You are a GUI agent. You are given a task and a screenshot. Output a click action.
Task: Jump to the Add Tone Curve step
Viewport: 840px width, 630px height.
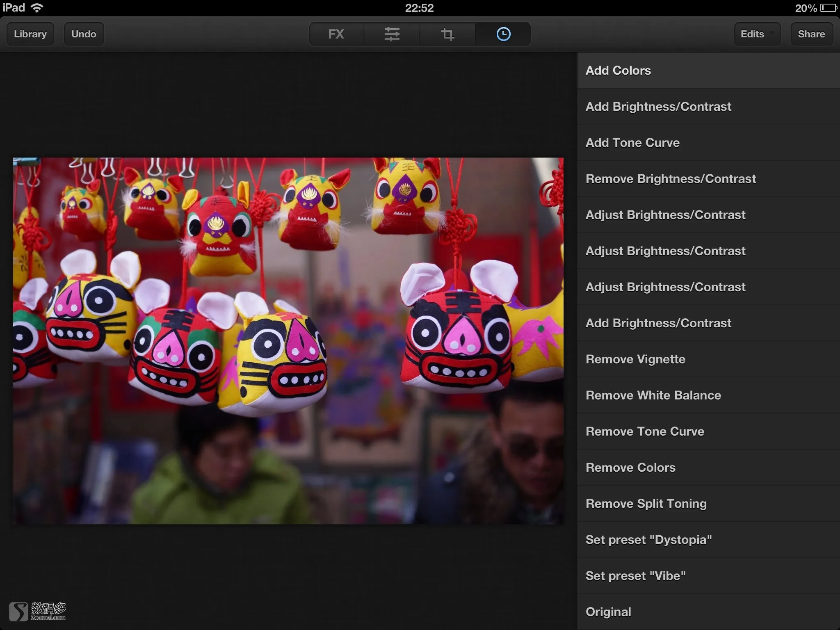pos(709,143)
